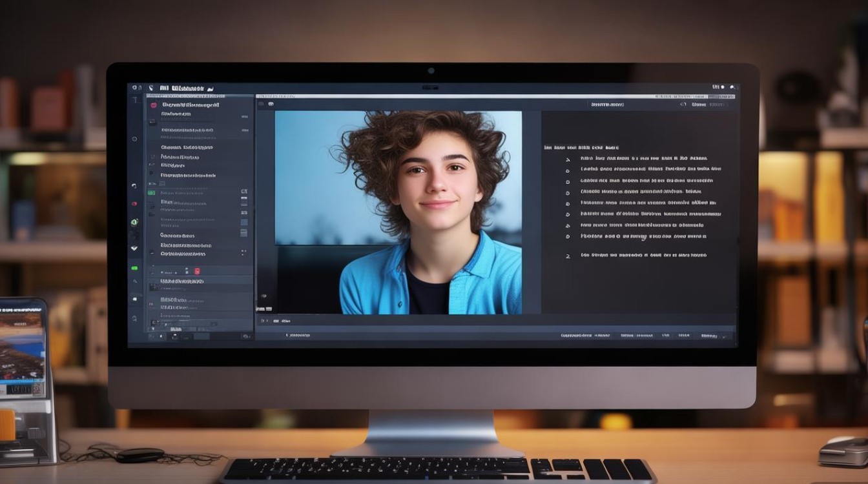Expand the four-arrow icon at the panel's right edge

[x=243, y=252]
